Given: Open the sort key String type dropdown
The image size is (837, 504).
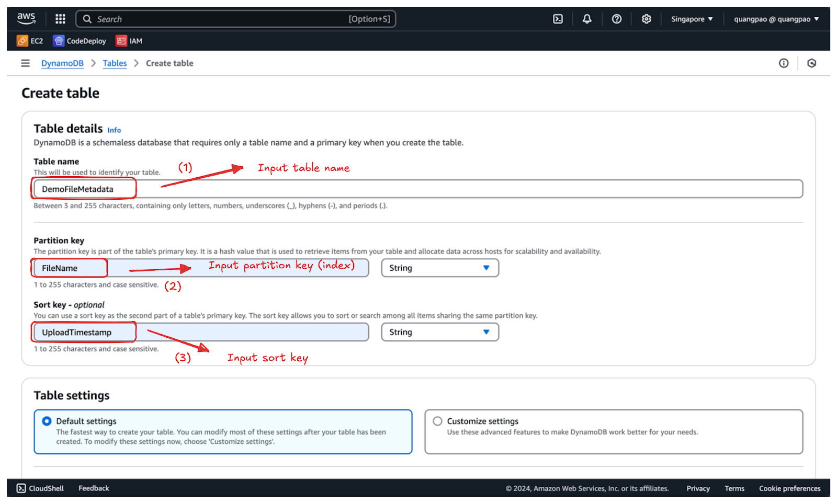Looking at the screenshot, I should 439,332.
